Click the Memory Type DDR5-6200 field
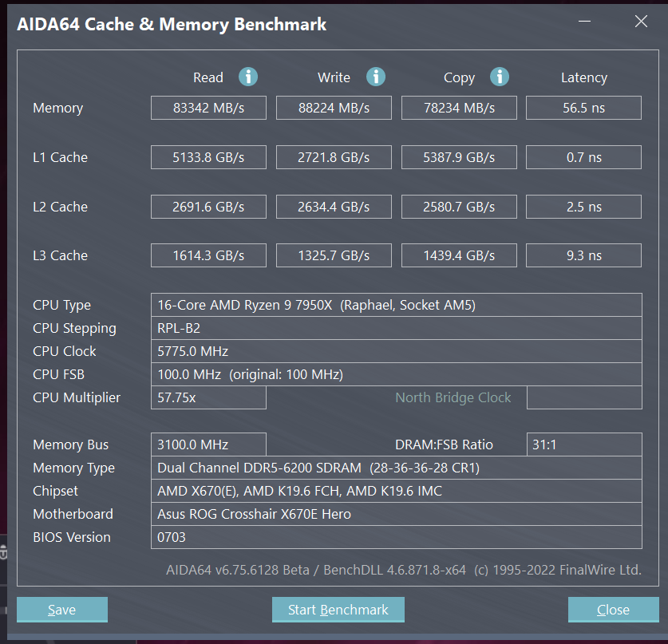The image size is (668, 644). click(x=397, y=468)
